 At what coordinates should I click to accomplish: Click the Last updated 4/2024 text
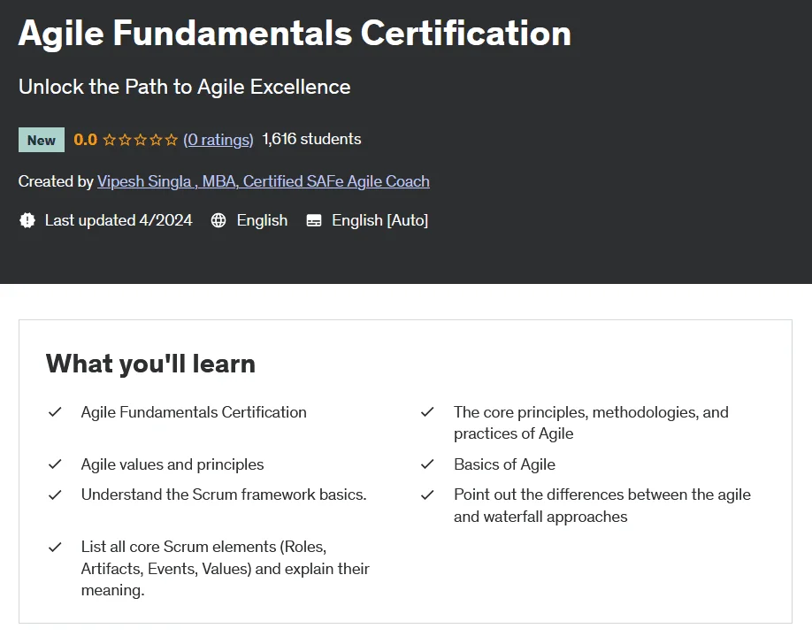[119, 220]
